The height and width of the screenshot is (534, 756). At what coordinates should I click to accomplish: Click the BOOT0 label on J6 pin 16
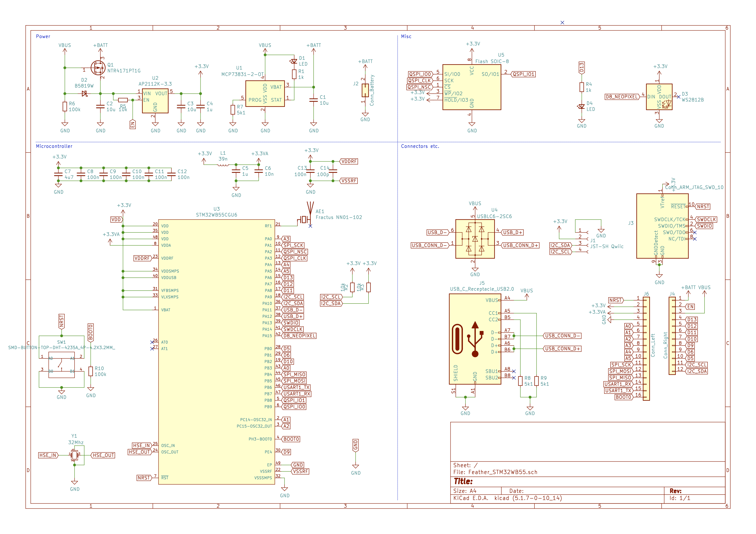point(624,397)
